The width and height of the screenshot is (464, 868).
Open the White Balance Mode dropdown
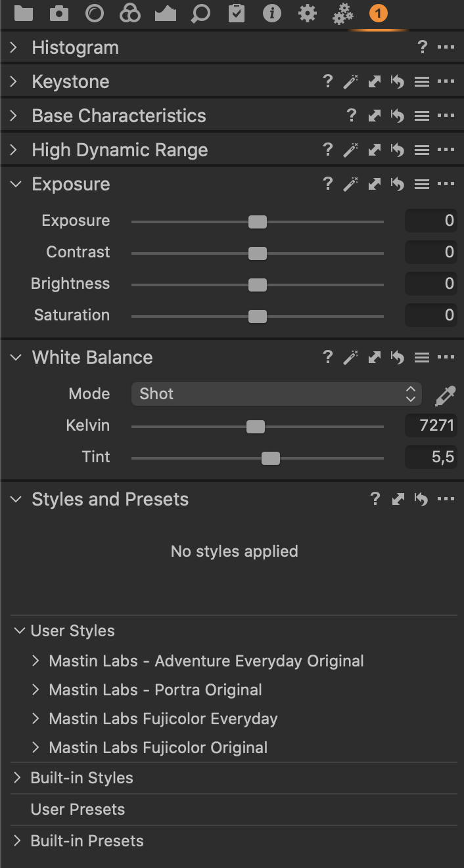click(x=276, y=394)
